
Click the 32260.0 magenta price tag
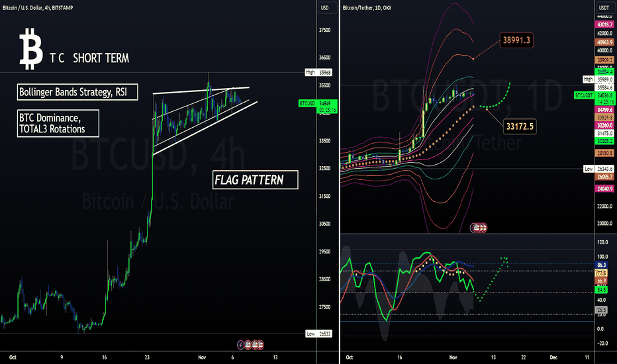(x=604, y=126)
